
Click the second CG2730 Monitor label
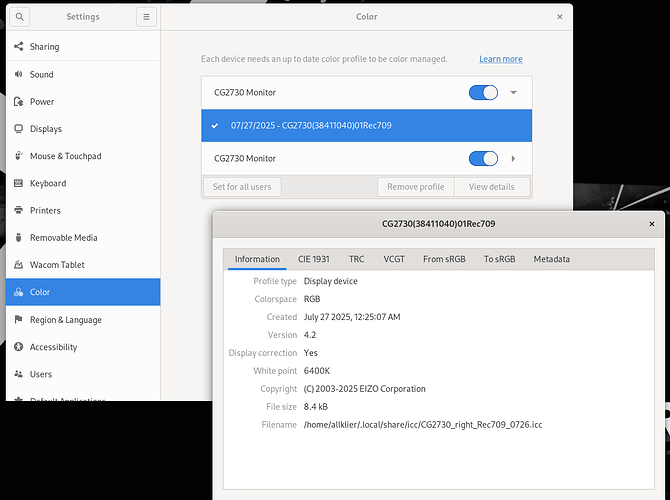pos(245,159)
